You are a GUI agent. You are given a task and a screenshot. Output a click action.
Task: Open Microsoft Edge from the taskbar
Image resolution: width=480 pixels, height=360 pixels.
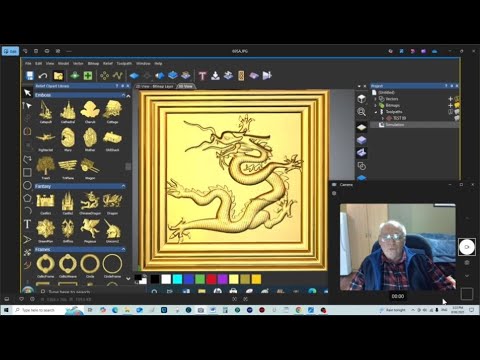tap(115, 310)
